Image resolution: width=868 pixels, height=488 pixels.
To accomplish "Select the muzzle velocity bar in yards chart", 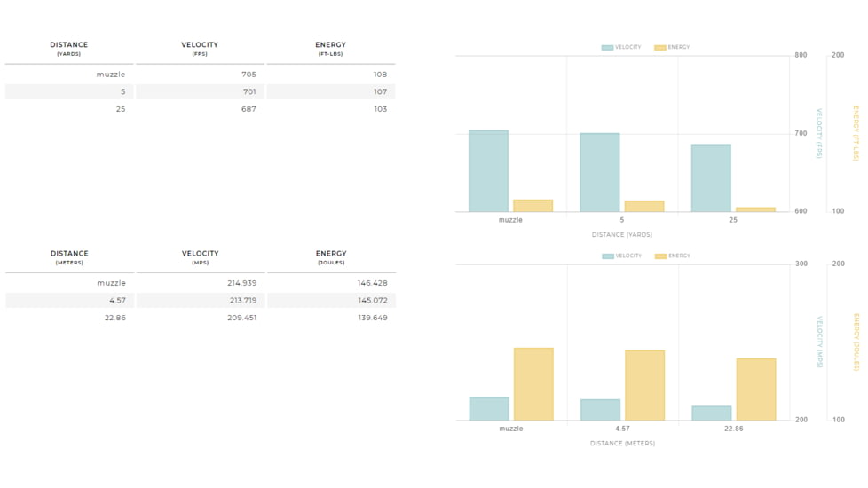I will 488,171.
